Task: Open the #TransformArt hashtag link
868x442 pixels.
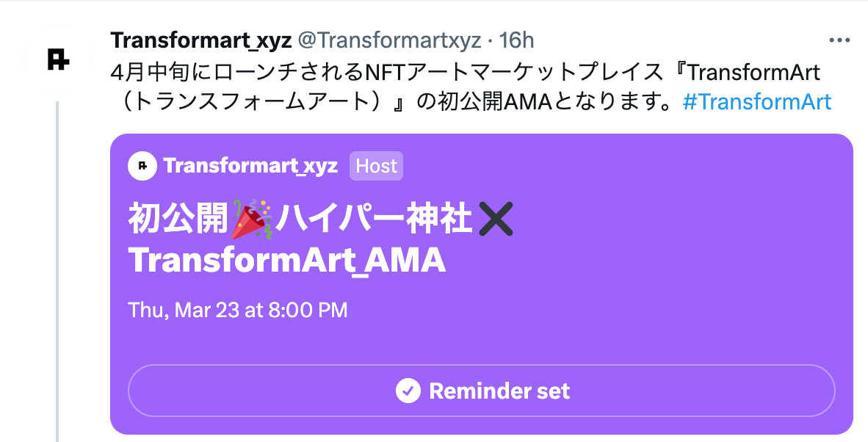Action: pos(756,101)
